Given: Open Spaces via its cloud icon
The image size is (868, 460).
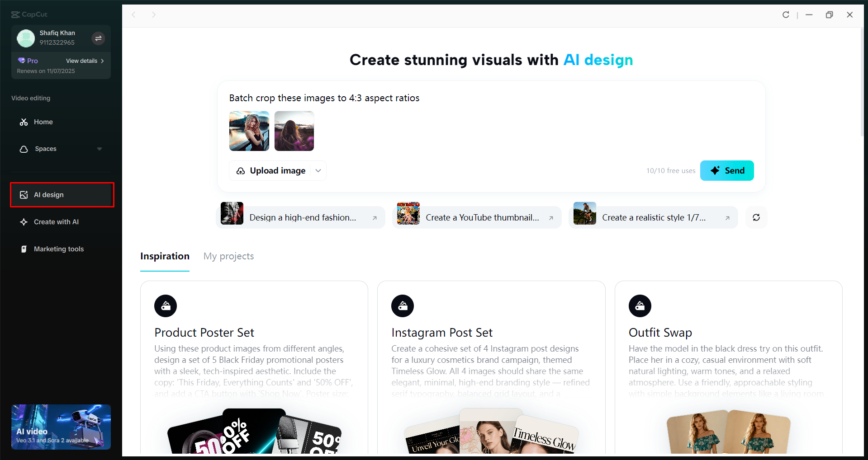Looking at the screenshot, I should click(24, 149).
